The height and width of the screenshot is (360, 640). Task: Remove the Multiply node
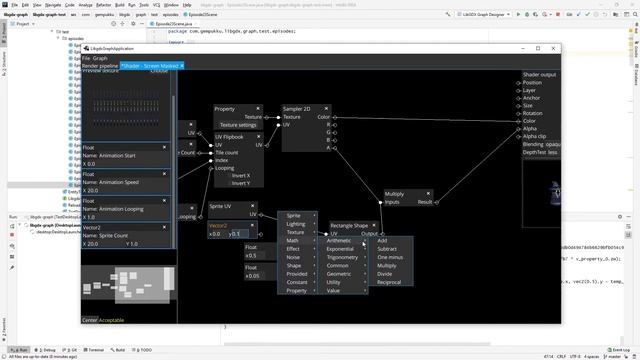428,193
